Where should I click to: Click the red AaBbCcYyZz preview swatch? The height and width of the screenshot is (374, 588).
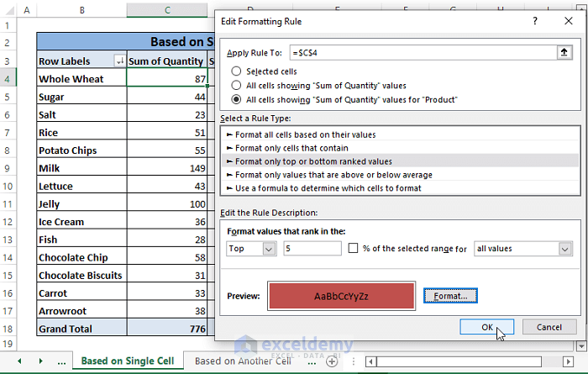point(341,296)
